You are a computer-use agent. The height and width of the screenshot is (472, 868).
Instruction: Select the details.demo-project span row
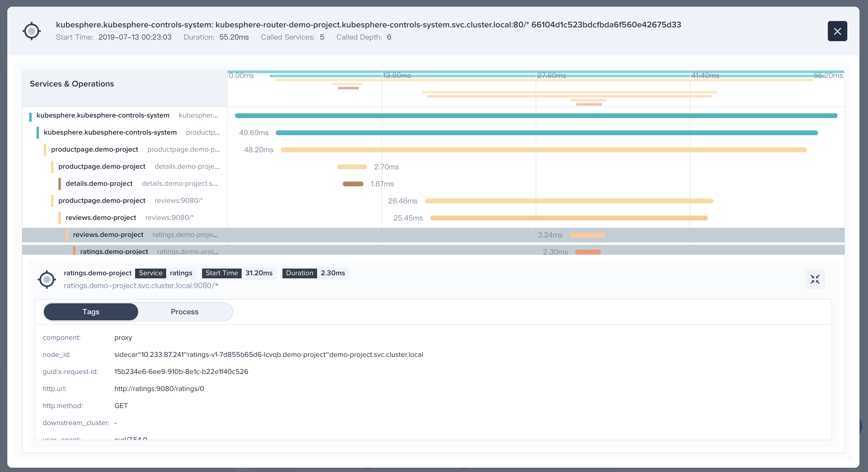point(99,183)
